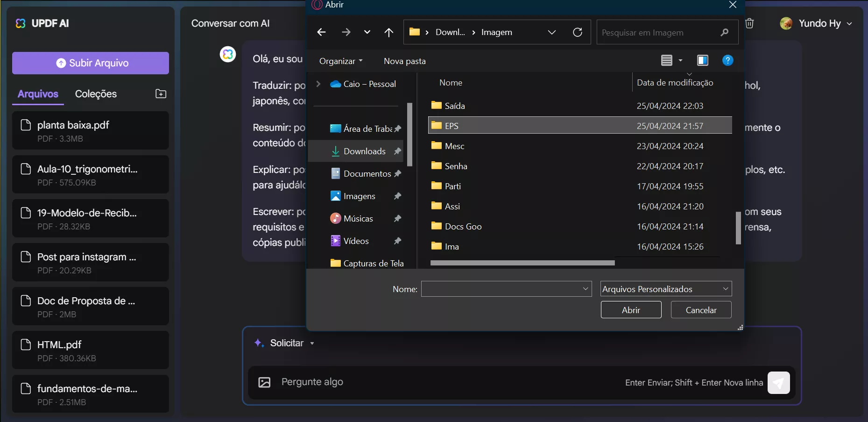Switch to the Coleções tab
The width and height of the screenshot is (868, 422).
[x=96, y=94]
